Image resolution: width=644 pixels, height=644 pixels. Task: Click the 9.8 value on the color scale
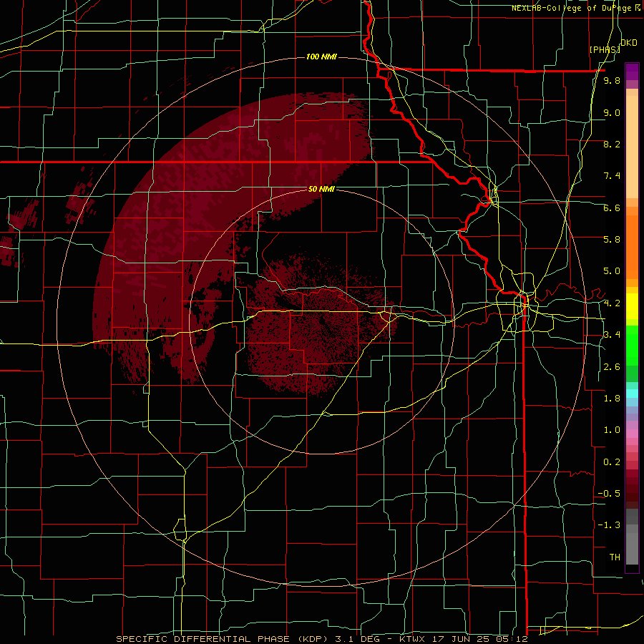tap(612, 81)
